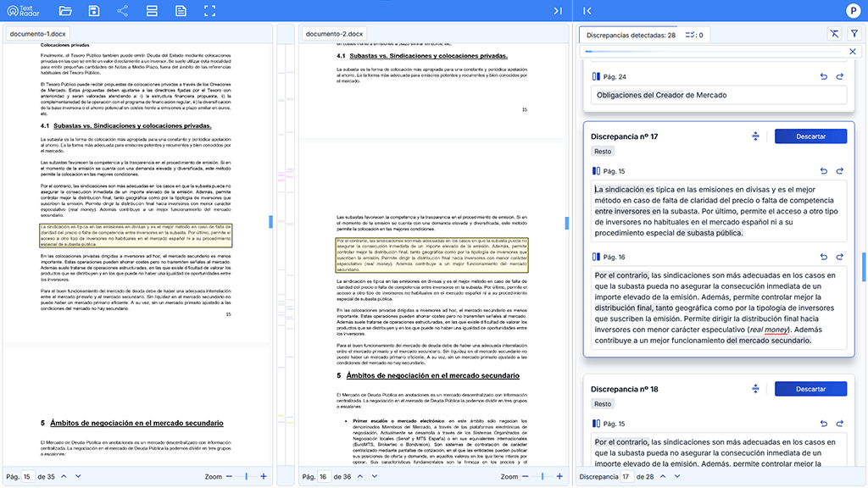The width and height of the screenshot is (868, 488).
Task: Open the filter icon on discrepancies panel
Action: pos(855,32)
